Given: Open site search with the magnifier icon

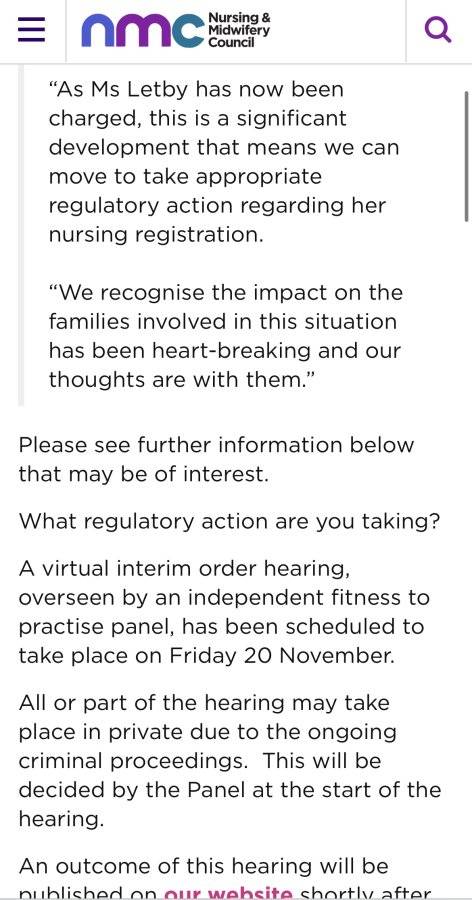Looking at the screenshot, I should (438, 30).
